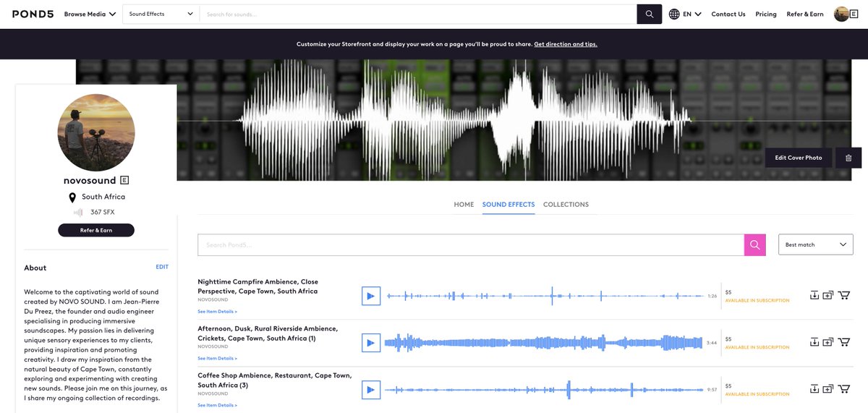Click the pink search button

(754, 244)
